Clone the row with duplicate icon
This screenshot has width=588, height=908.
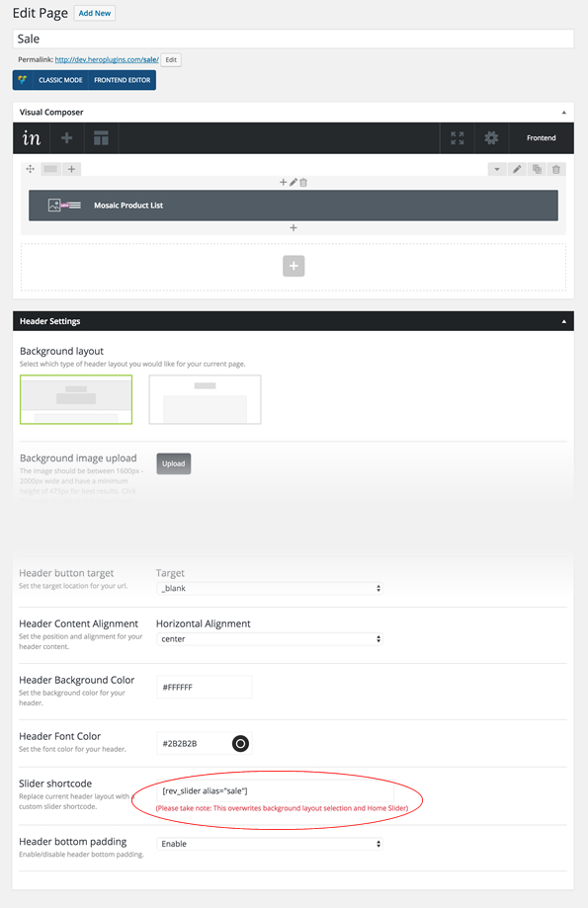[537, 169]
